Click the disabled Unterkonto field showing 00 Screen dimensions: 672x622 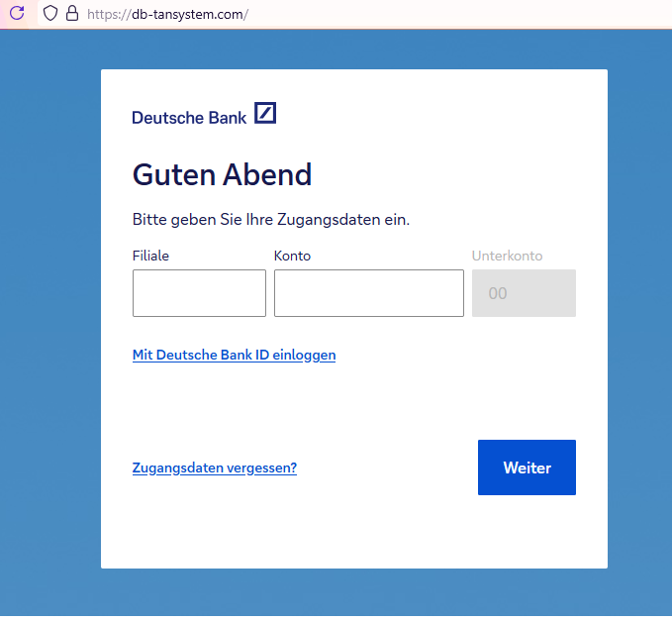tap(524, 293)
